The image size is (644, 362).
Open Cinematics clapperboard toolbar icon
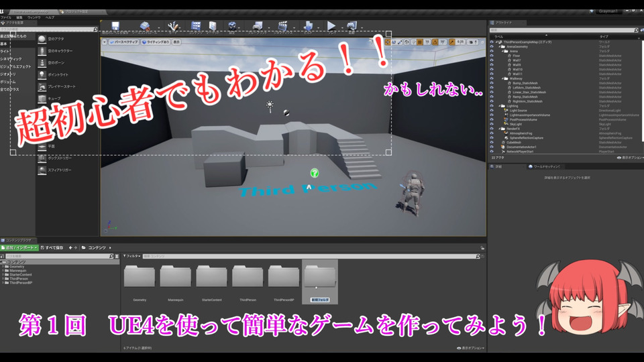click(282, 26)
